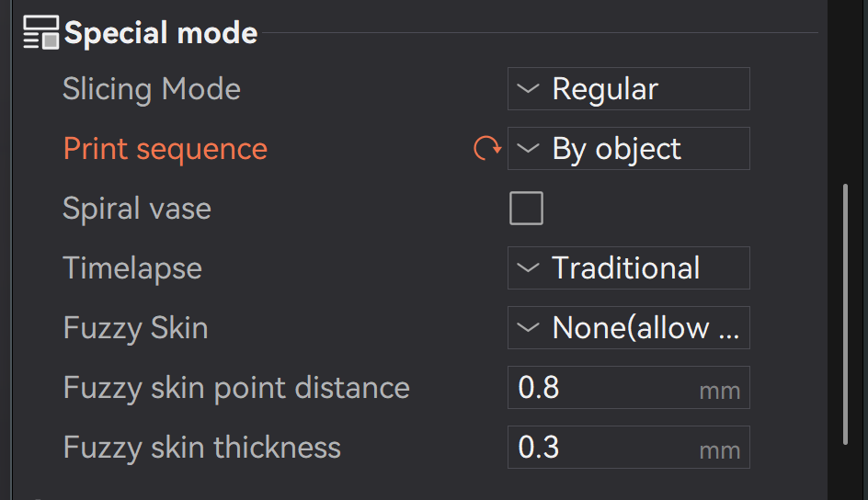Click the Special mode section heading
868x500 pixels.
161,33
